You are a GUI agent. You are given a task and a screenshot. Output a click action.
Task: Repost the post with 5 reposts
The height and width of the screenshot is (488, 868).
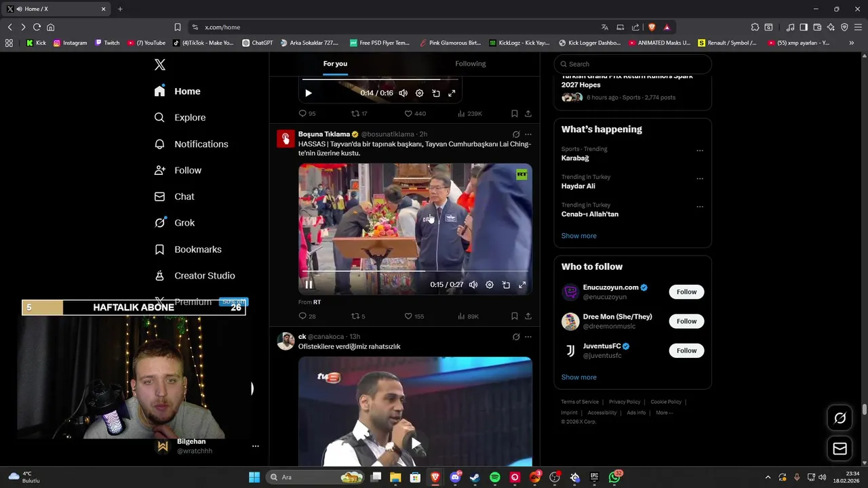(x=357, y=316)
